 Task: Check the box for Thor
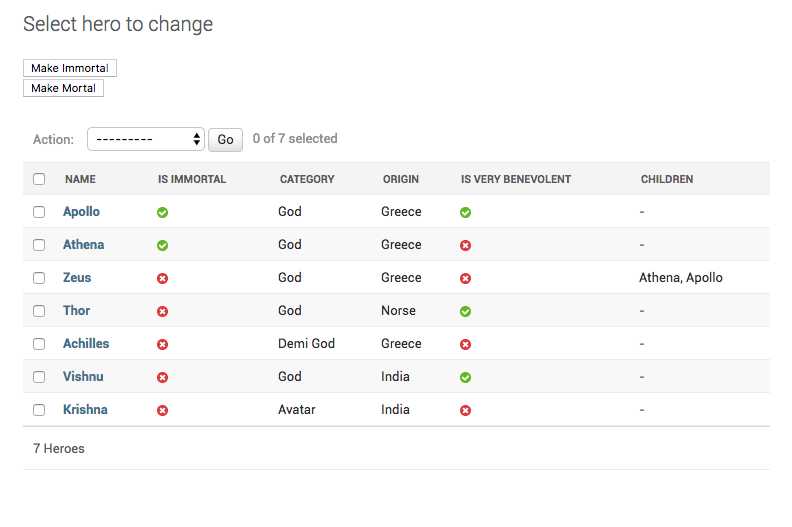(x=39, y=311)
